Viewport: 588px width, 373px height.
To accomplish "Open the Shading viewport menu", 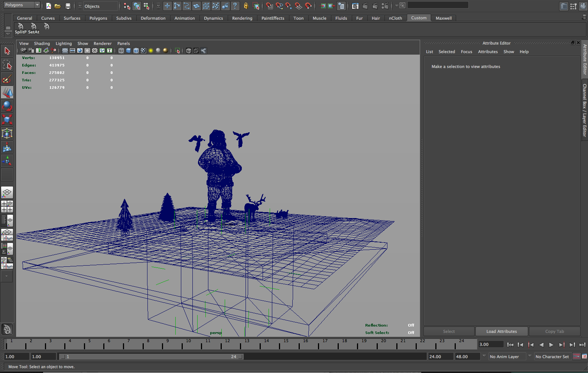I will click(x=42, y=43).
